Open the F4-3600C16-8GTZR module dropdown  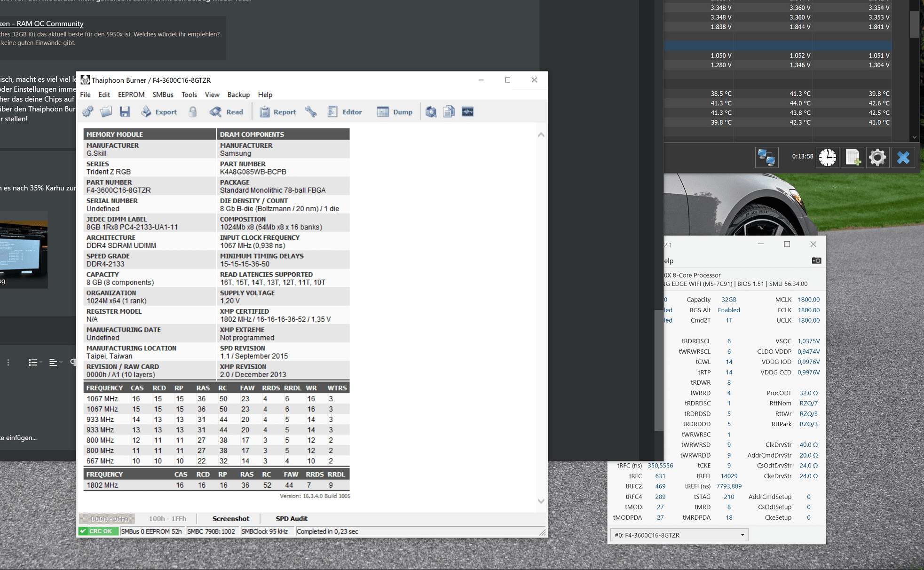[679, 535]
